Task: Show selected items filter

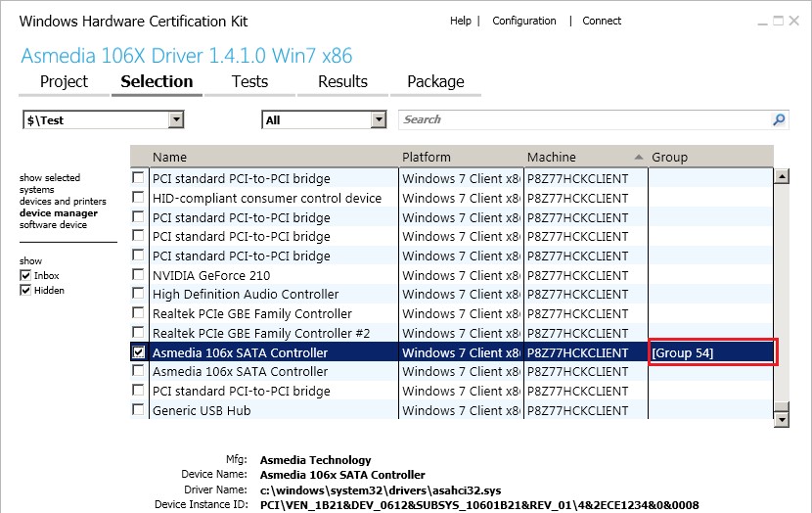Action: (x=50, y=178)
